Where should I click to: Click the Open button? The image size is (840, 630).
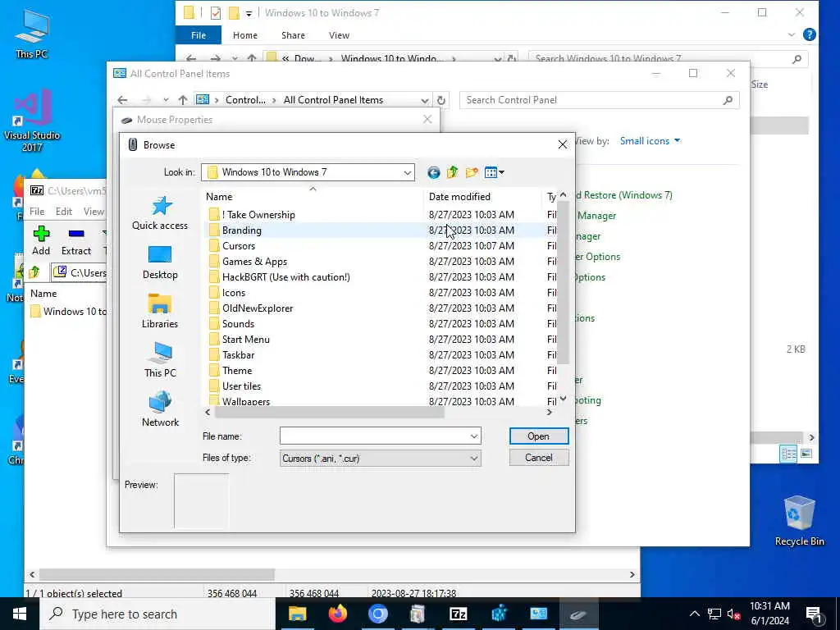(538, 436)
